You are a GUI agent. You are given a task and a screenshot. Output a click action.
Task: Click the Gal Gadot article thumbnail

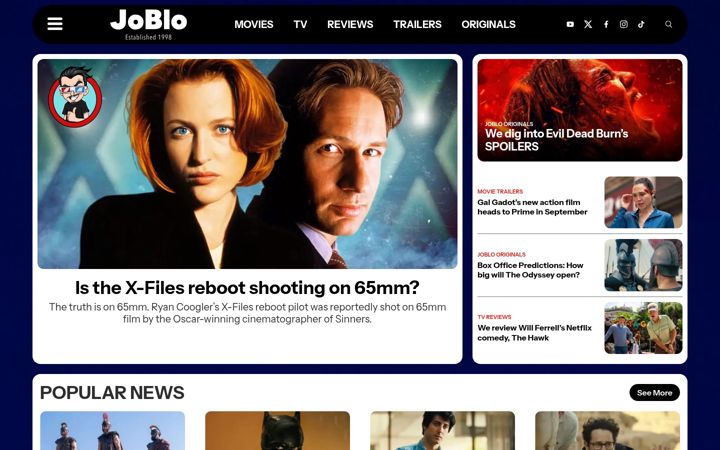[x=643, y=202]
